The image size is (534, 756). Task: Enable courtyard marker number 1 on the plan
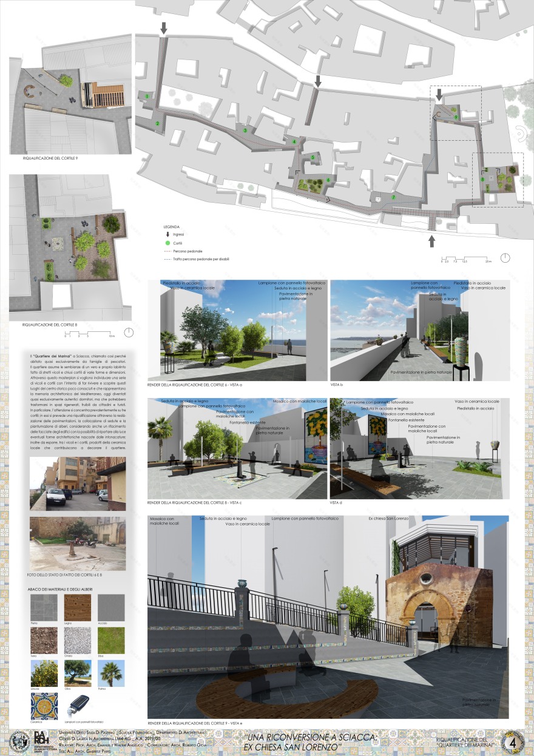tap(146, 96)
